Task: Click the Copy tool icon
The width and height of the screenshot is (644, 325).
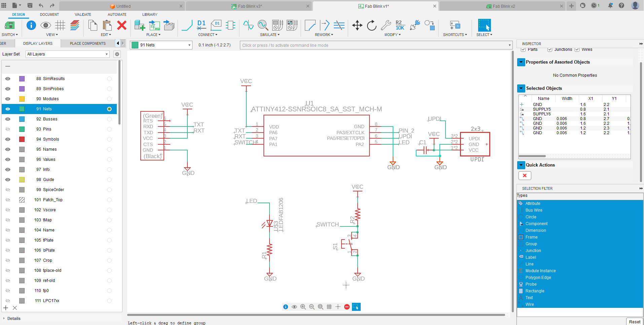Action: 93,25
